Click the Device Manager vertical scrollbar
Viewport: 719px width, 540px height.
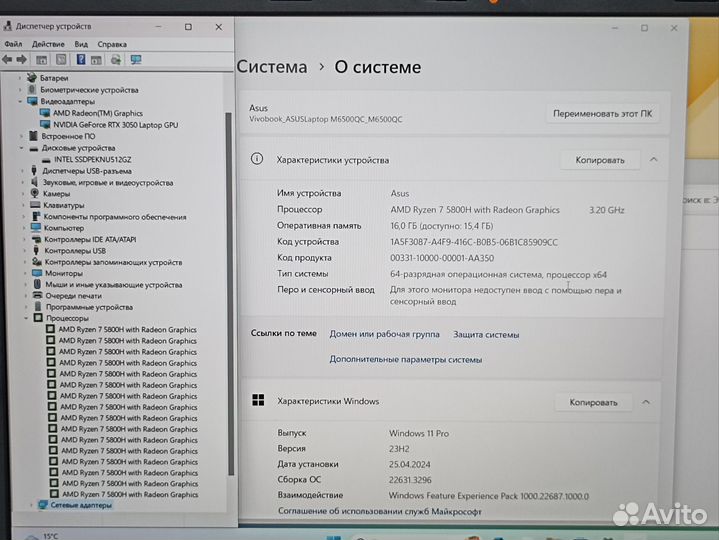point(230,293)
